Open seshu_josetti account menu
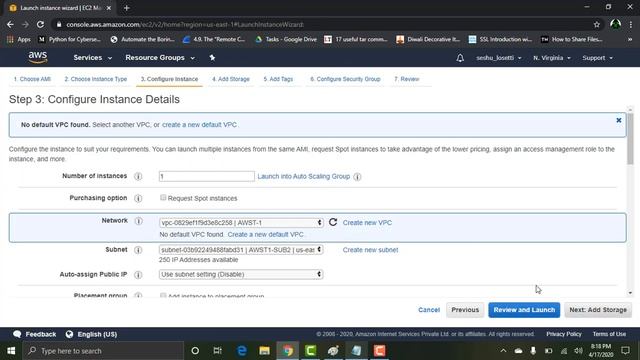The height and width of the screenshot is (360, 640). [x=499, y=58]
